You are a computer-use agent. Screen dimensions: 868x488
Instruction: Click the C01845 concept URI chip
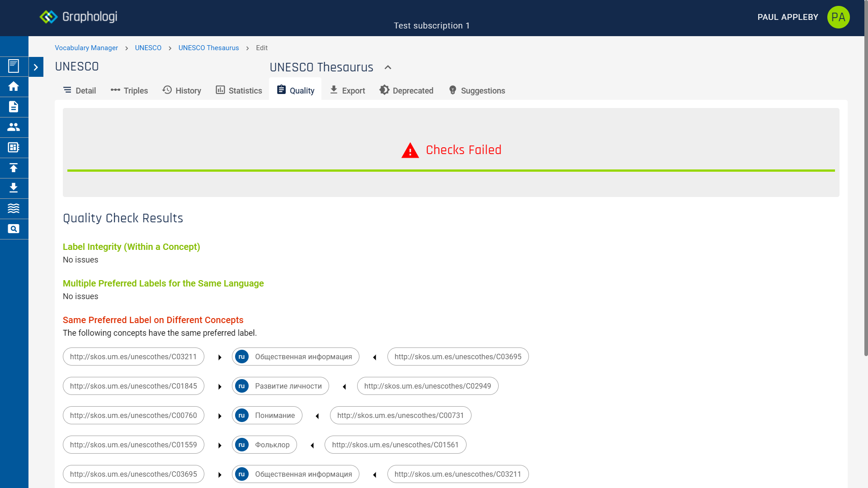(x=133, y=386)
